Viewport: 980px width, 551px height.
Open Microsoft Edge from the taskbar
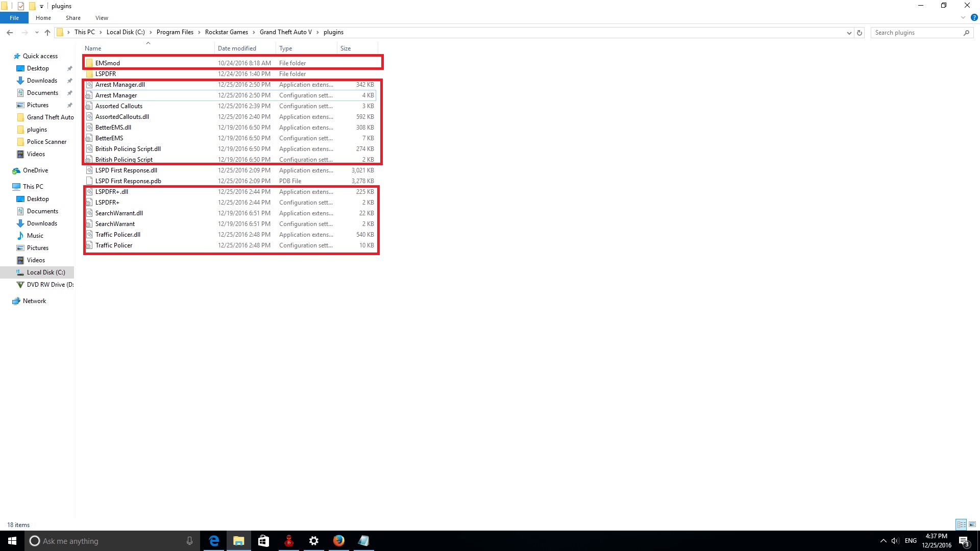pos(214,541)
